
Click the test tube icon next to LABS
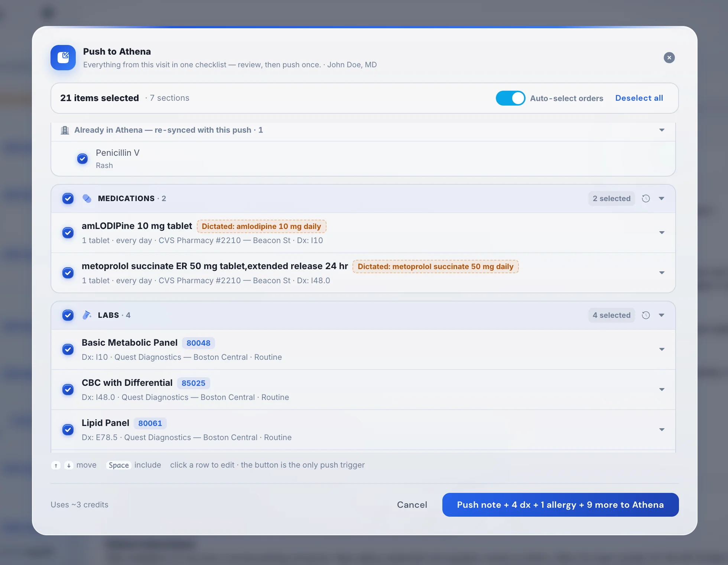coord(87,315)
